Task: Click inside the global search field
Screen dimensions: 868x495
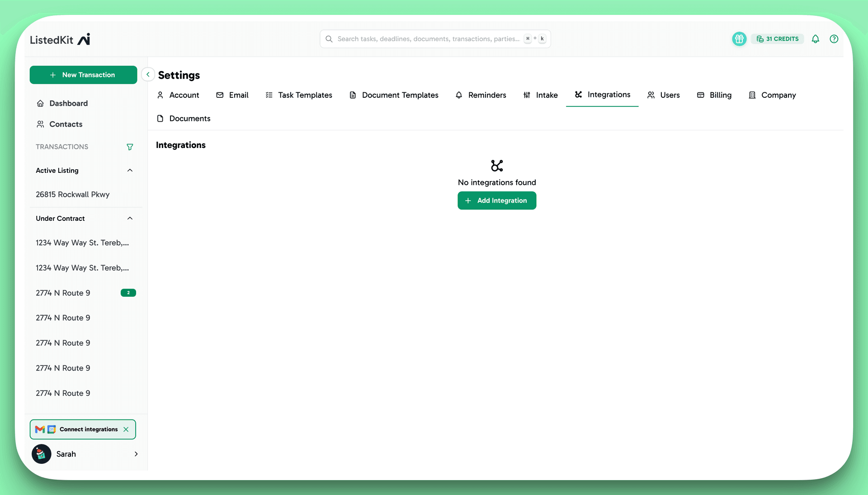Action: tap(429, 39)
